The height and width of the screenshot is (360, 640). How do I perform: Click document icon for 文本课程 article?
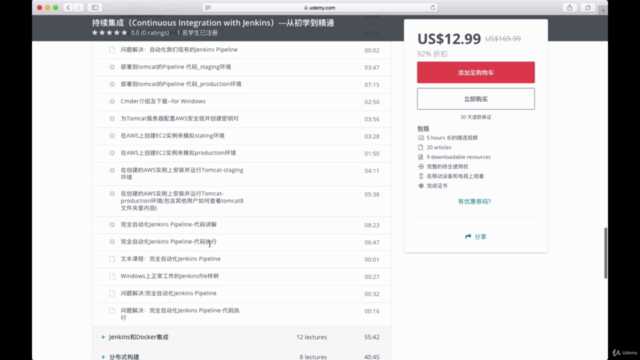click(x=112, y=259)
